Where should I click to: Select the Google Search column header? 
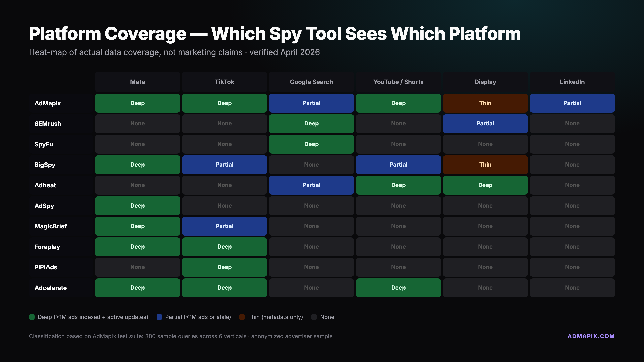point(311,82)
